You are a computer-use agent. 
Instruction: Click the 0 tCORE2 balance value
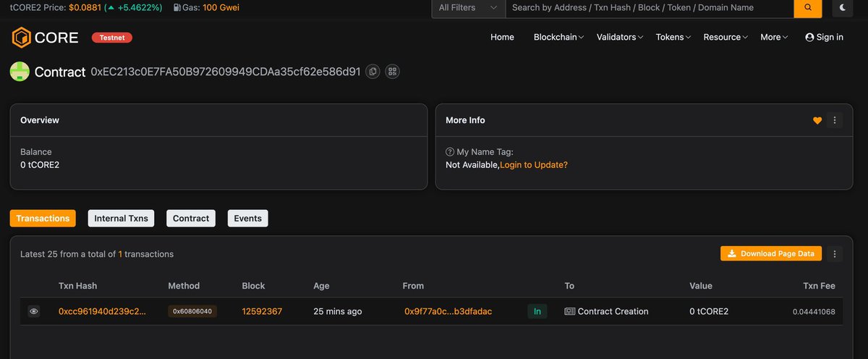pos(40,165)
